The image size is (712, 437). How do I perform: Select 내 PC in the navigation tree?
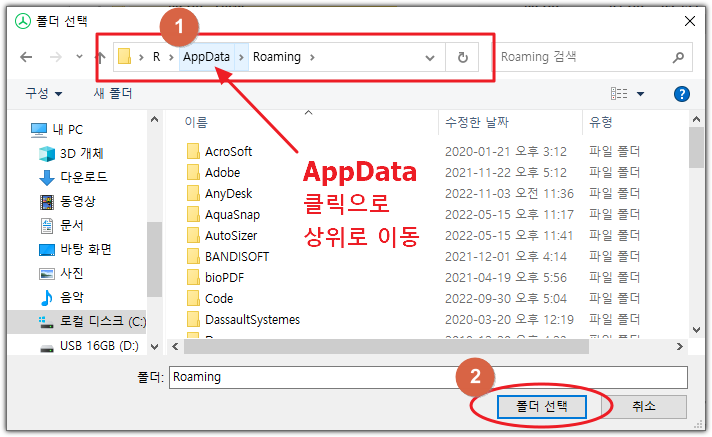[57, 129]
